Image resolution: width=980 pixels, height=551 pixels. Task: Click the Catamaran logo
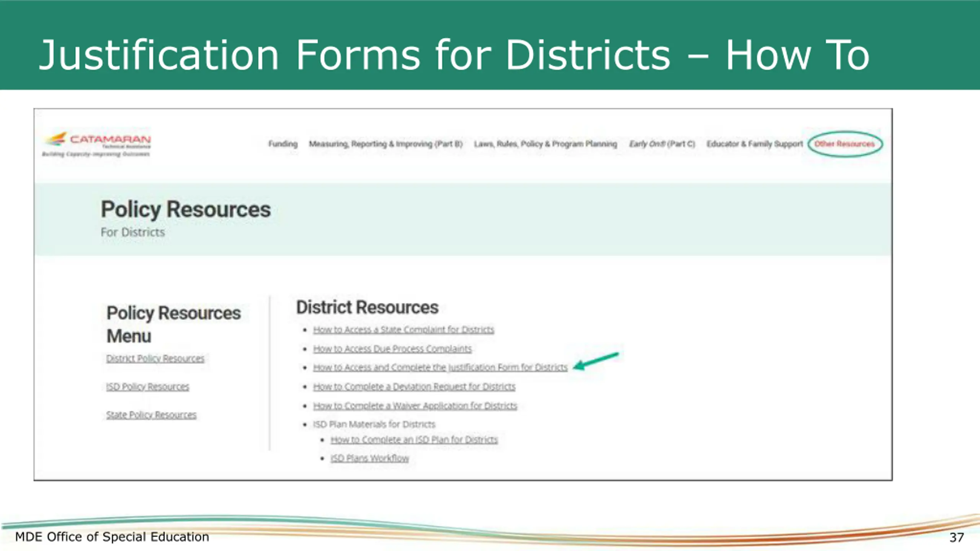96,145
